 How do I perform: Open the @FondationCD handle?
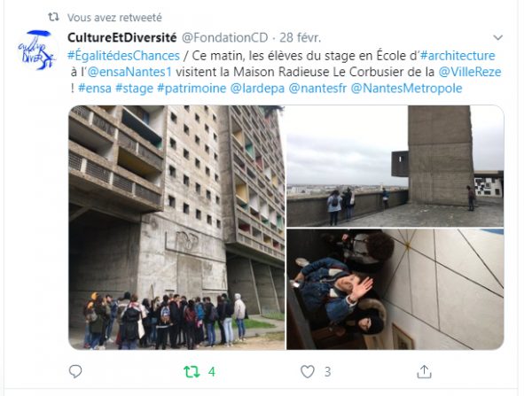(225, 37)
